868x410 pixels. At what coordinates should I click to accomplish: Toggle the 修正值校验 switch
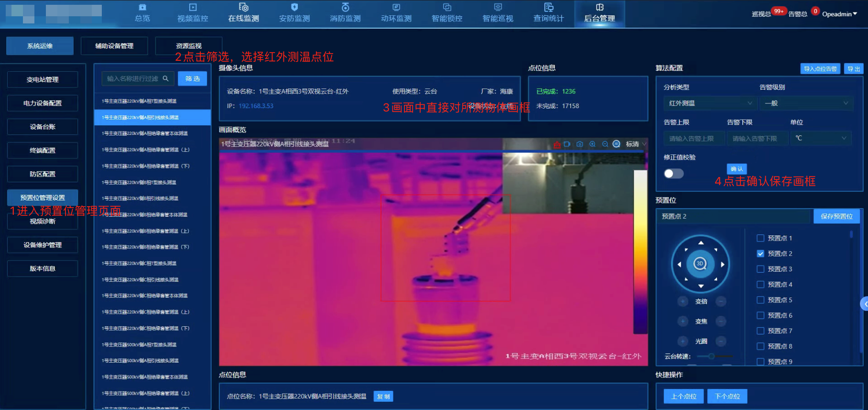[673, 174]
